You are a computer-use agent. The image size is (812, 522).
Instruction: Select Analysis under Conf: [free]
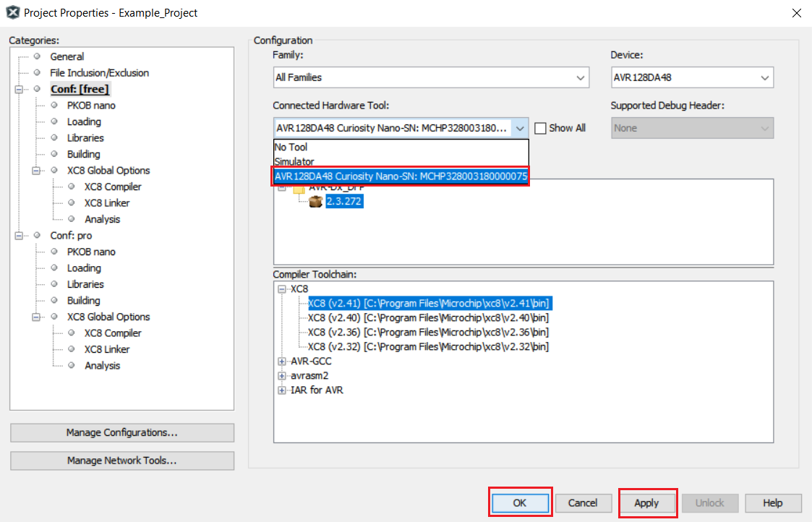103,220
